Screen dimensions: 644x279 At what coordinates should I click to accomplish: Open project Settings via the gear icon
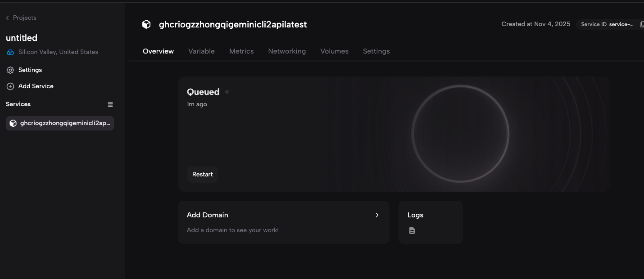(x=10, y=70)
